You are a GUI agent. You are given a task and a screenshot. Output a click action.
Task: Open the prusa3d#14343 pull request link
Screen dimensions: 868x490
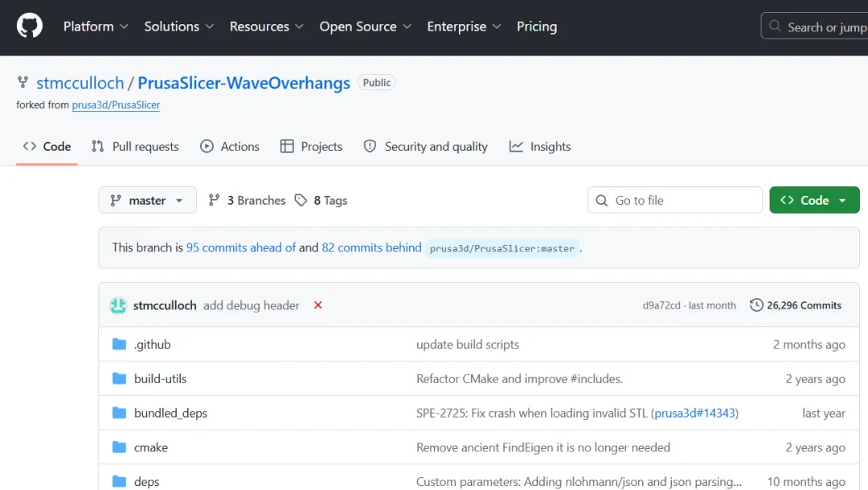tap(694, 413)
